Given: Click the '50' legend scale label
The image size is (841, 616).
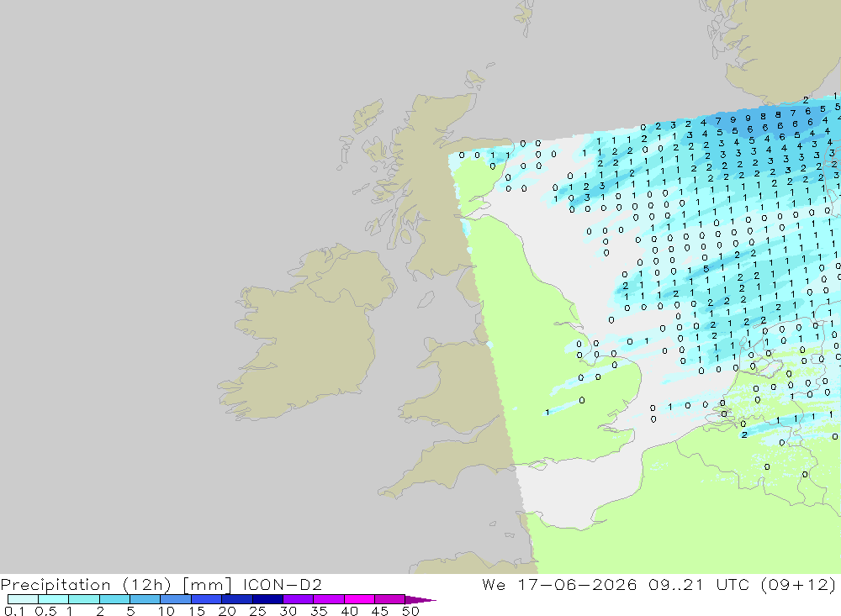Looking at the screenshot, I should click(x=410, y=611).
